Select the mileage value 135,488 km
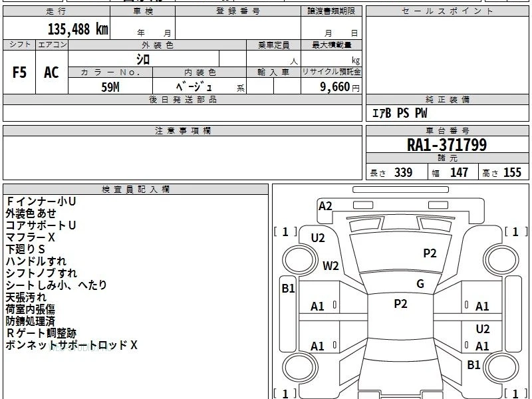532x399 pixels. [78, 29]
